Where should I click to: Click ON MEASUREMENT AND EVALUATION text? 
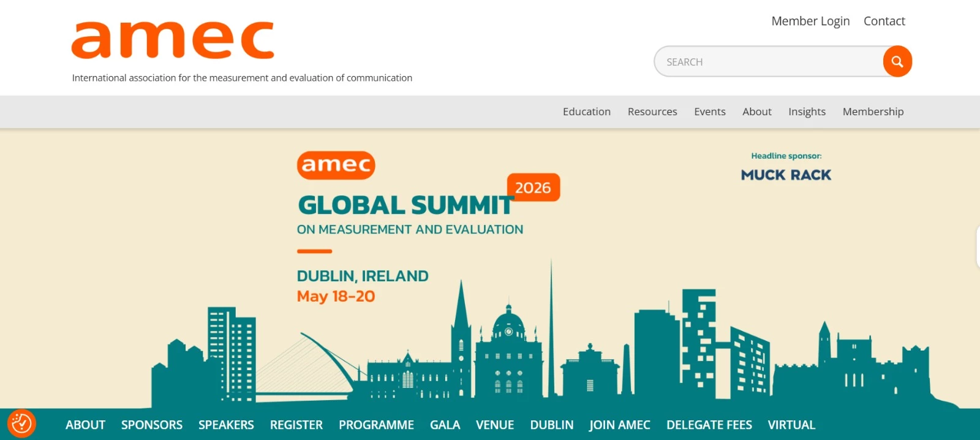(x=410, y=229)
